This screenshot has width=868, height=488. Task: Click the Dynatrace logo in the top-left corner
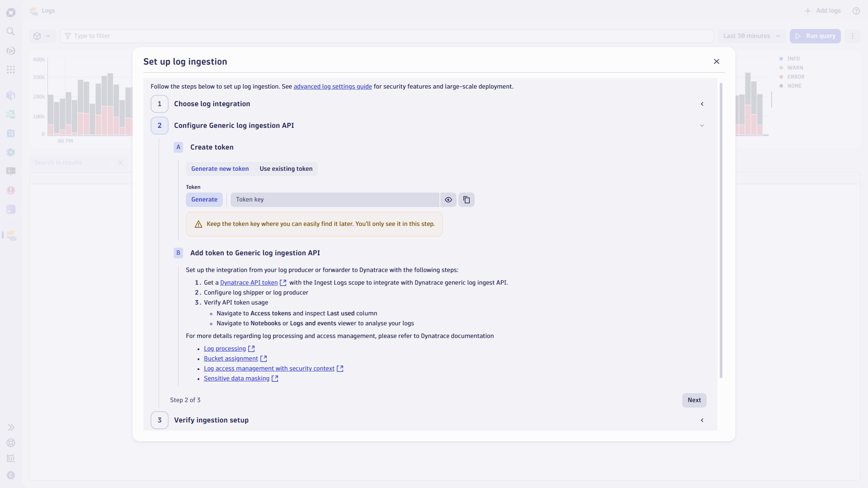[x=11, y=12]
